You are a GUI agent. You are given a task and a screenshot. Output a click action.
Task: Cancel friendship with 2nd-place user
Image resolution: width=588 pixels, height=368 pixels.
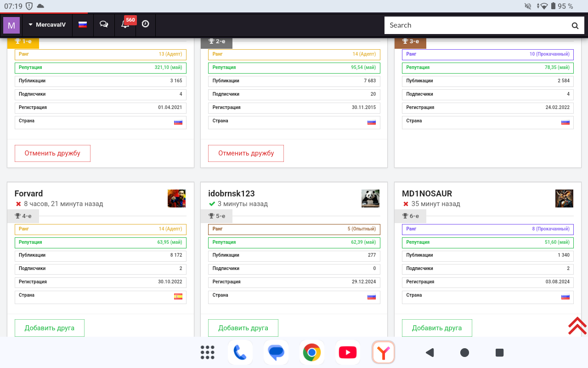246,153
